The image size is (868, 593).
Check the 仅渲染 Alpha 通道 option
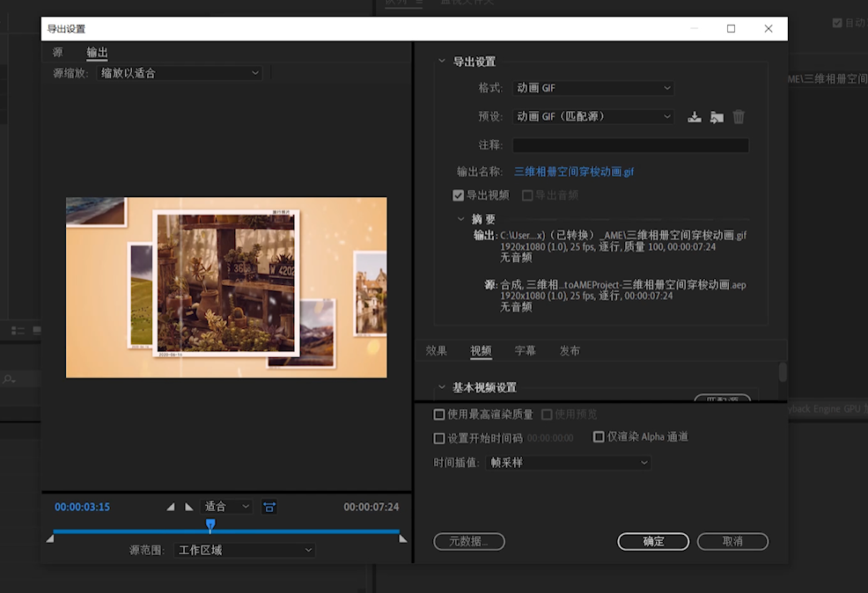pos(599,436)
